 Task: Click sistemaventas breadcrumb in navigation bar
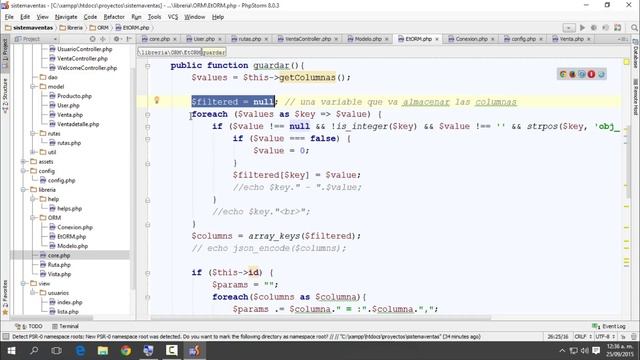tap(29, 28)
